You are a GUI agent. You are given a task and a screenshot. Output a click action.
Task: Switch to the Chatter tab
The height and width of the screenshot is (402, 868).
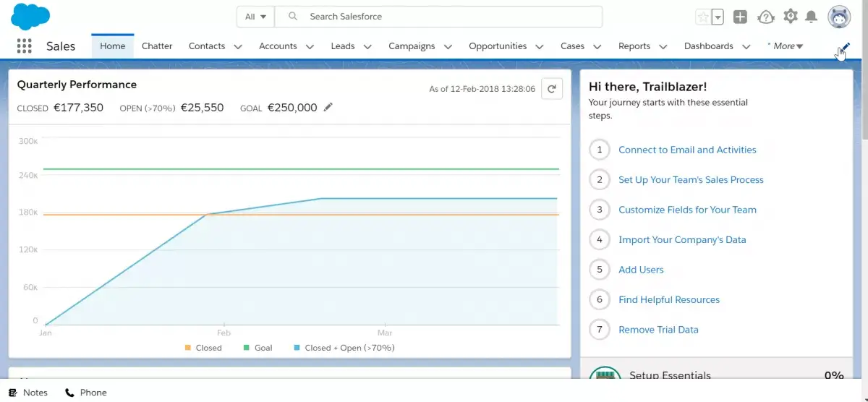157,46
